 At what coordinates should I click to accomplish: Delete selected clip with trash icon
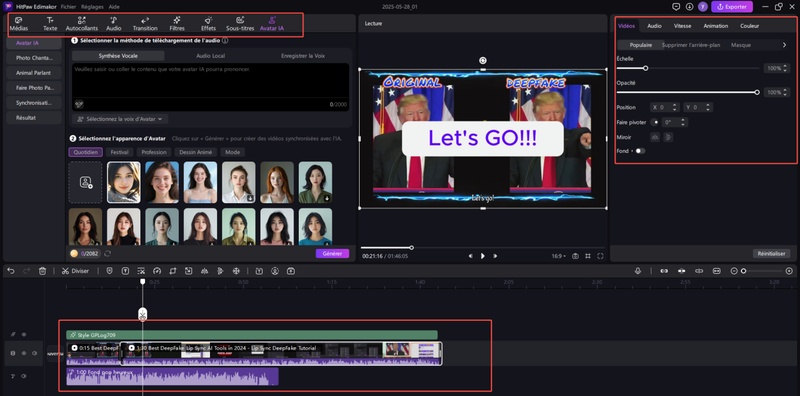click(x=43, y=271)
